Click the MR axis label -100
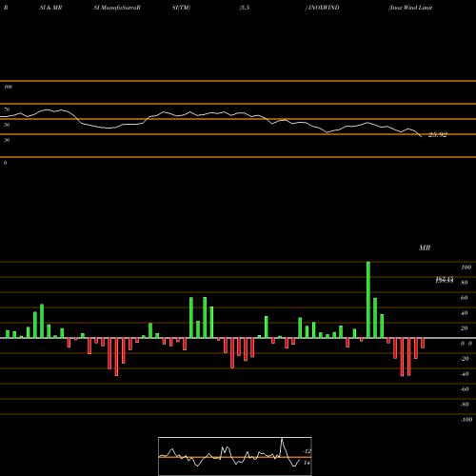This screenshot has height=476, width=476. [466, 420]
